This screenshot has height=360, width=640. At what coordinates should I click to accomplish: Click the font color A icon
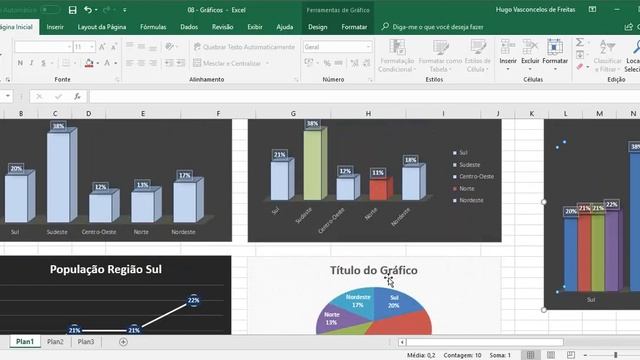(107, 63)
